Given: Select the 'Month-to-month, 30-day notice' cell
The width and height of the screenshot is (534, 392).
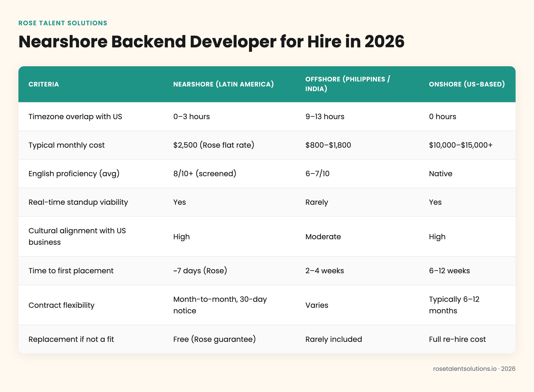Looking at the screenshot, I should coord(220,305).
